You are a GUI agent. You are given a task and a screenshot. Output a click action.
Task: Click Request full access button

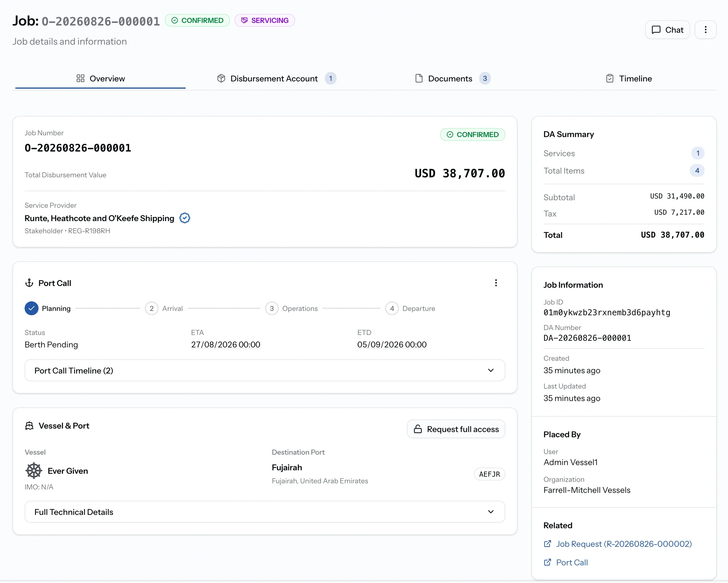coord(456,429)
